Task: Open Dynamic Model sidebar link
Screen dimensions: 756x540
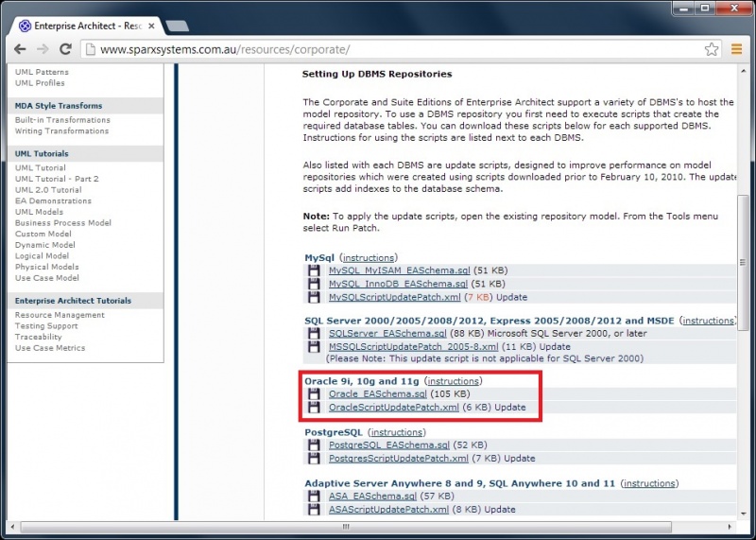Action: tap(44, 245)
